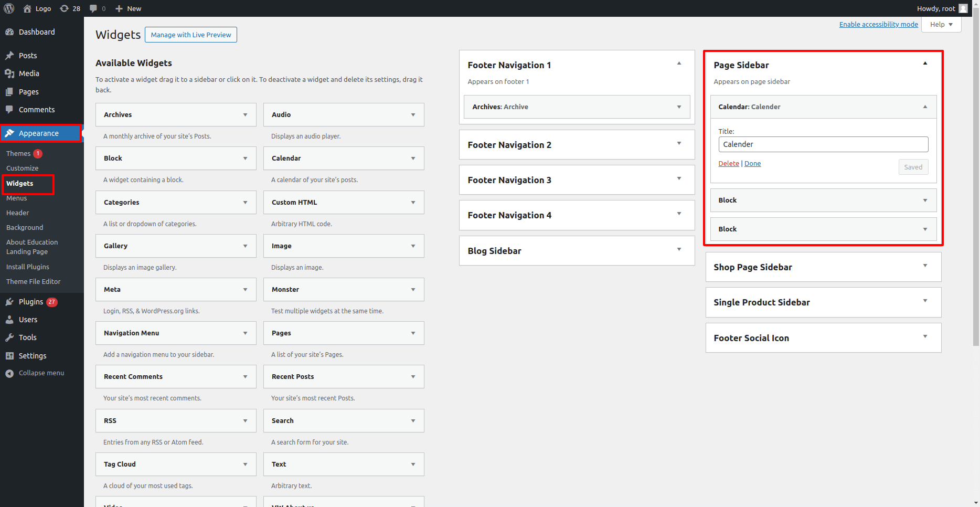Click the WordPress logo icon

click(9, 8)
